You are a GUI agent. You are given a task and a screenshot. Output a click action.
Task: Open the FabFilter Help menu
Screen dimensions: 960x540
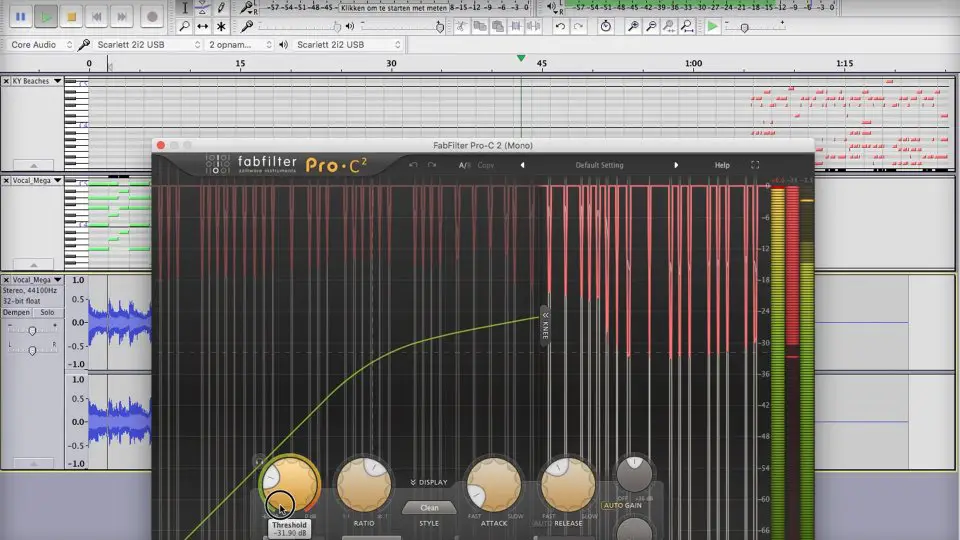click(722, 165)
